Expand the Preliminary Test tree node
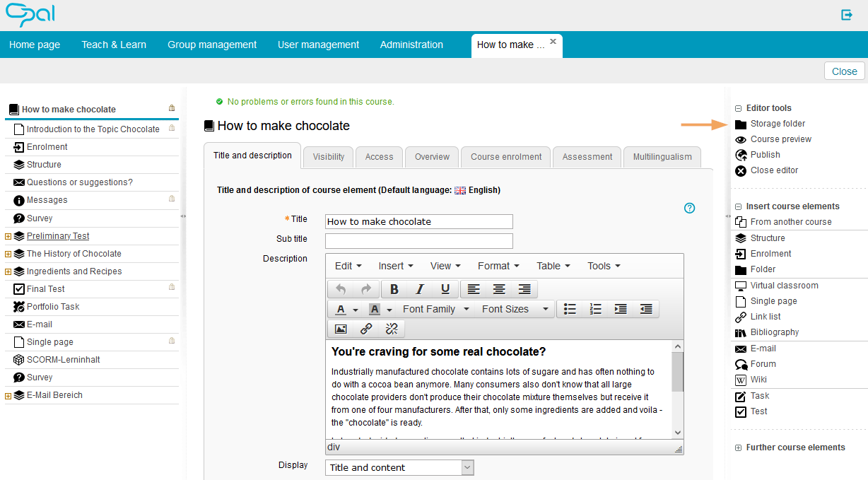Viewport: 868px width, 480px height. coord(8,236)
